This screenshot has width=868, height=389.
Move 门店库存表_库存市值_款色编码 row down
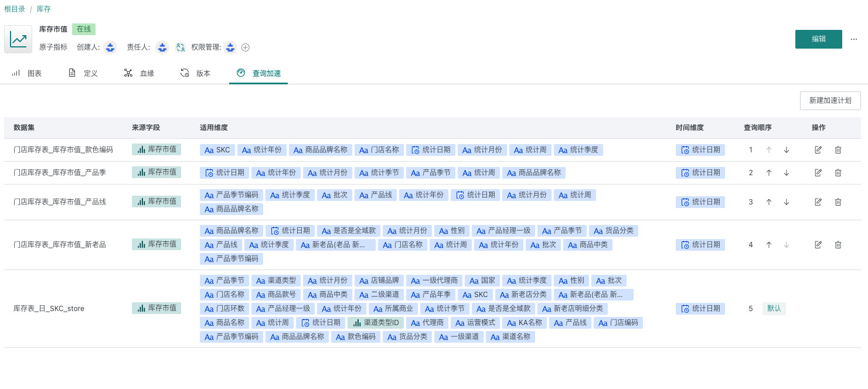787,150
